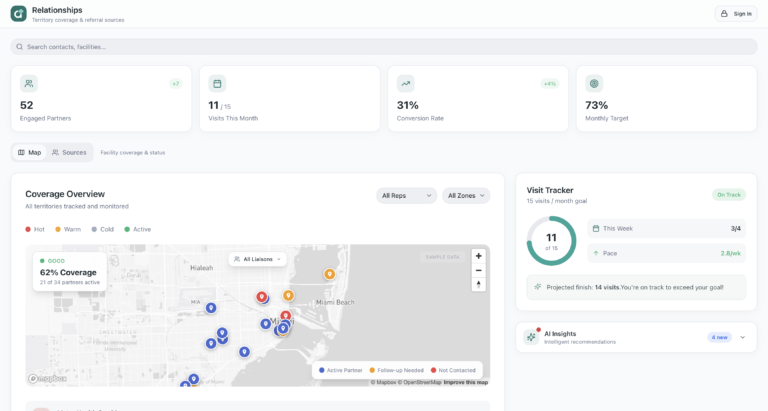Zoom in on the map
The width and height of the screenshot is (768, 411).
click(479, 256)
